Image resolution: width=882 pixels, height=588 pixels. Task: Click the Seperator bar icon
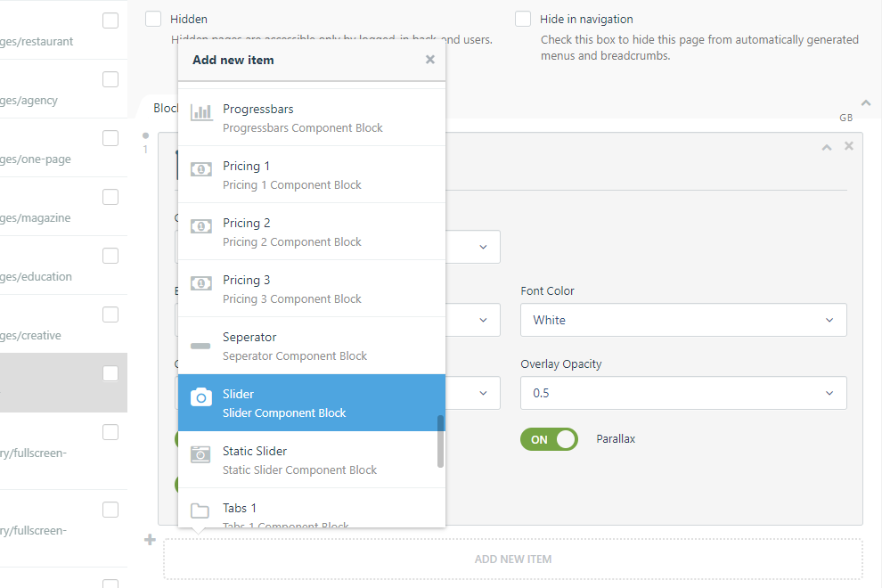point(200,346)
